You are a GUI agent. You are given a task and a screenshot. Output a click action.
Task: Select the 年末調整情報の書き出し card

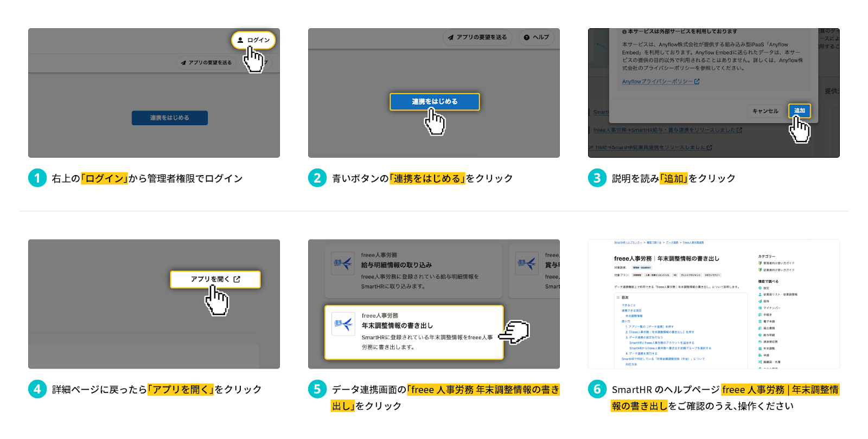[414, 332]
